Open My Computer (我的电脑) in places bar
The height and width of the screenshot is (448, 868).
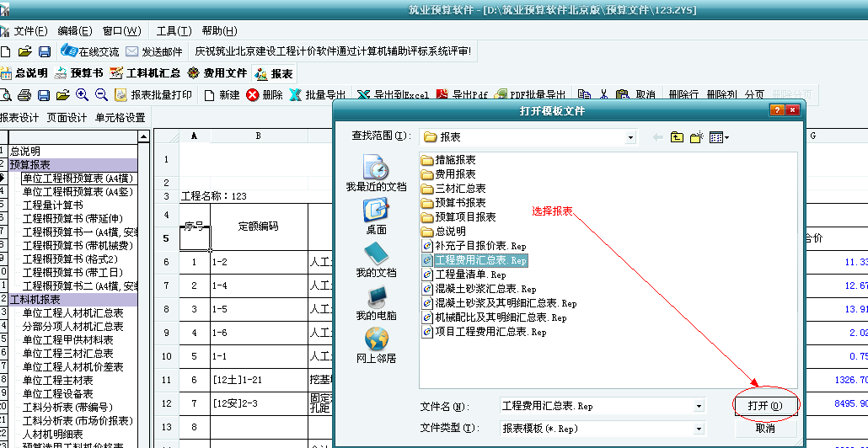pos(376,301)
